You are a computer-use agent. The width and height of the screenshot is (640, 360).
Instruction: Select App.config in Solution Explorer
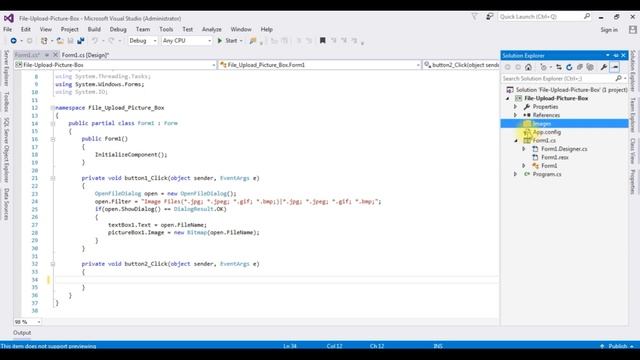click(547, 132)
